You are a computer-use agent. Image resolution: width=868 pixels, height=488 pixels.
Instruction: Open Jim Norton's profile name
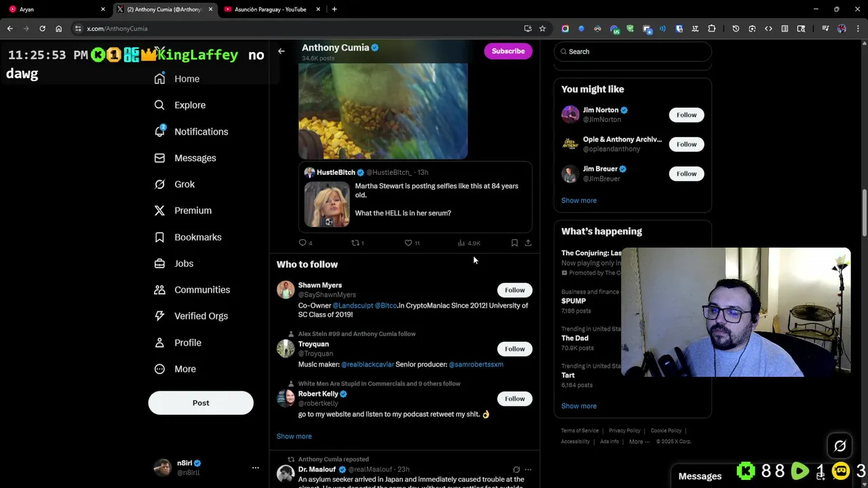point(600,110)
